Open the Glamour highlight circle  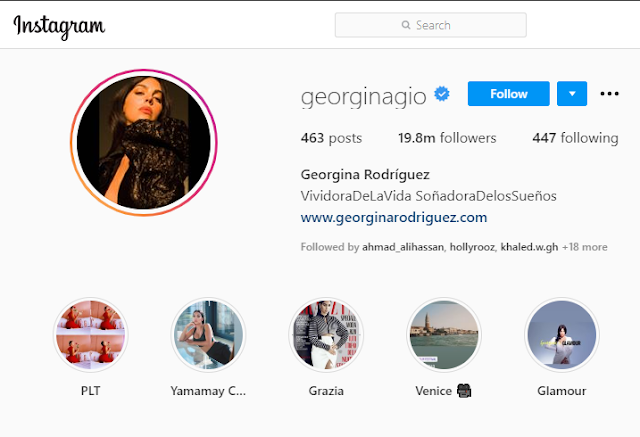pyautogui.click(x=562, y=335)
